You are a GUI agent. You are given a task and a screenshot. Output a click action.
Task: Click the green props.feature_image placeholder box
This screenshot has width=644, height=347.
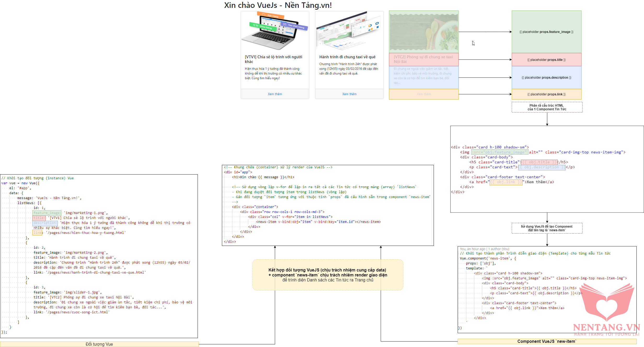tap(546, 32)
